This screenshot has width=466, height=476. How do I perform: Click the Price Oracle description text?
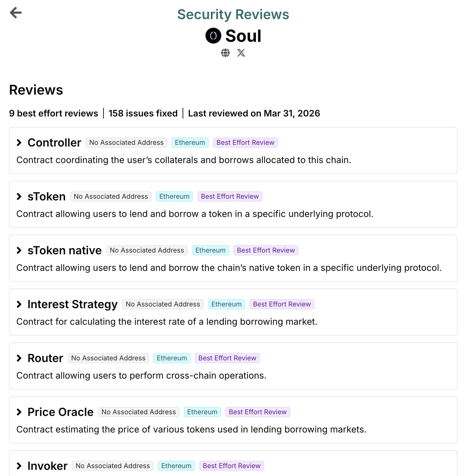(x=192, y=429)
